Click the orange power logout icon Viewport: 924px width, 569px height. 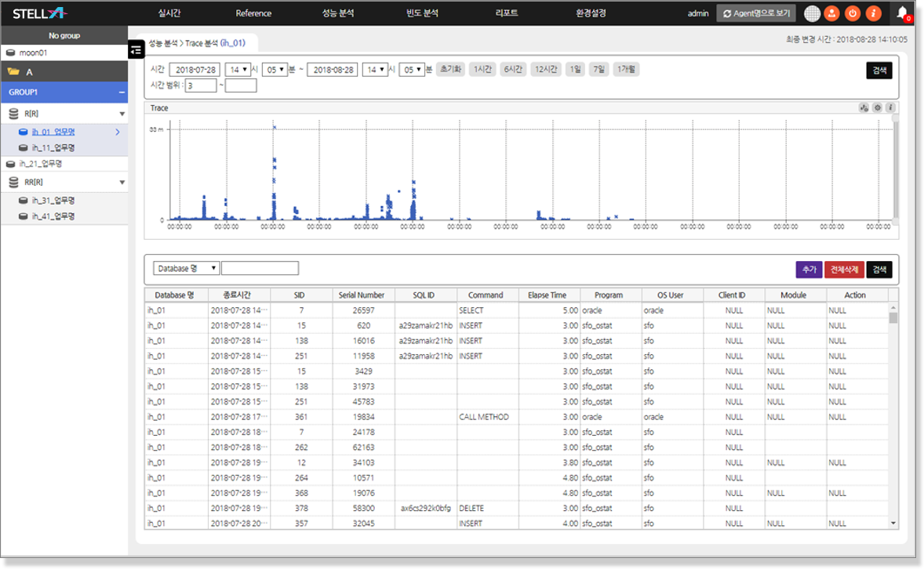[852, 13]
